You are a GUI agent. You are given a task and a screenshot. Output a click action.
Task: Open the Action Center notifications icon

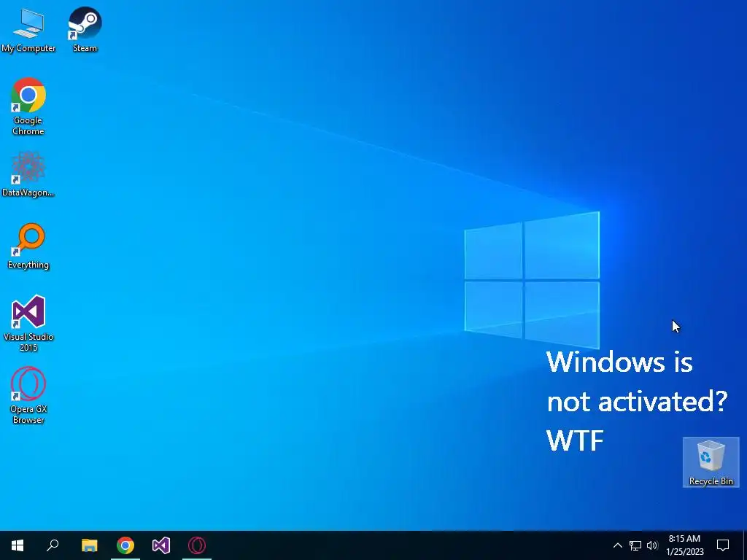click(723, 545)
